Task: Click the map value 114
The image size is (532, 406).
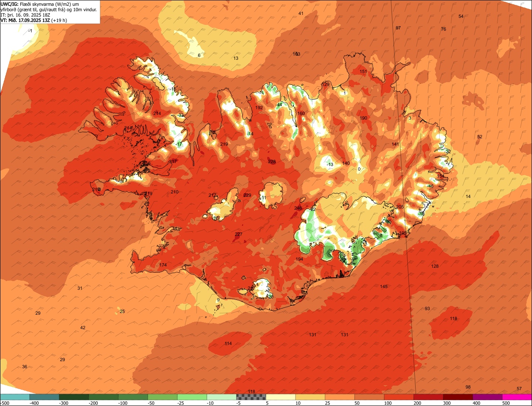Action: coord(228,344)
